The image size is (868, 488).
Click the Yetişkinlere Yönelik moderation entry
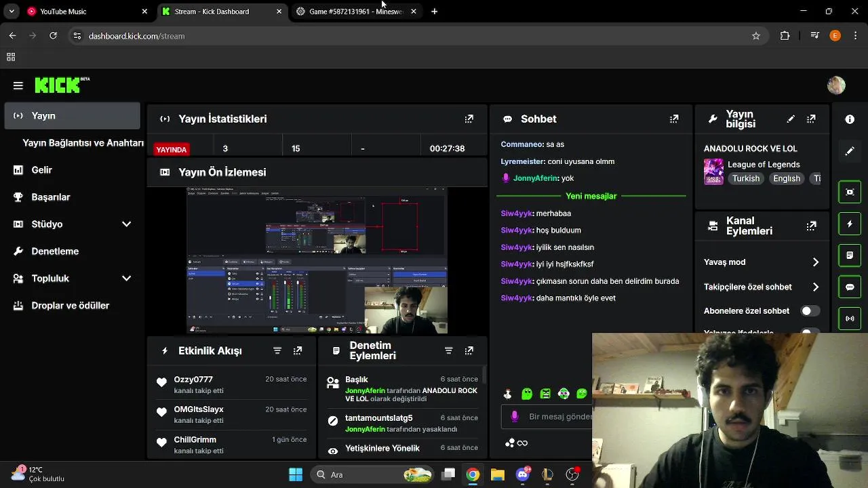tap(403, 449)
